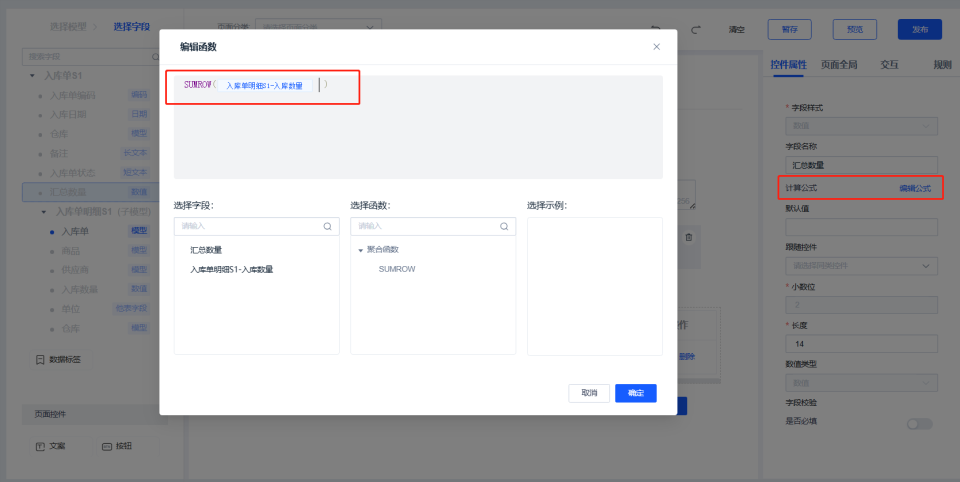This screenshot has width=960, height=482.
Task: Click the undo arrow in top toolbar
Action: pyautogui.click(x=655, y=29)
